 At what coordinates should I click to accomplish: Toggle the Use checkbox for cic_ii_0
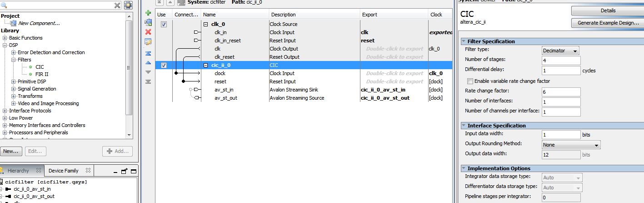click(x=164, y=66)
